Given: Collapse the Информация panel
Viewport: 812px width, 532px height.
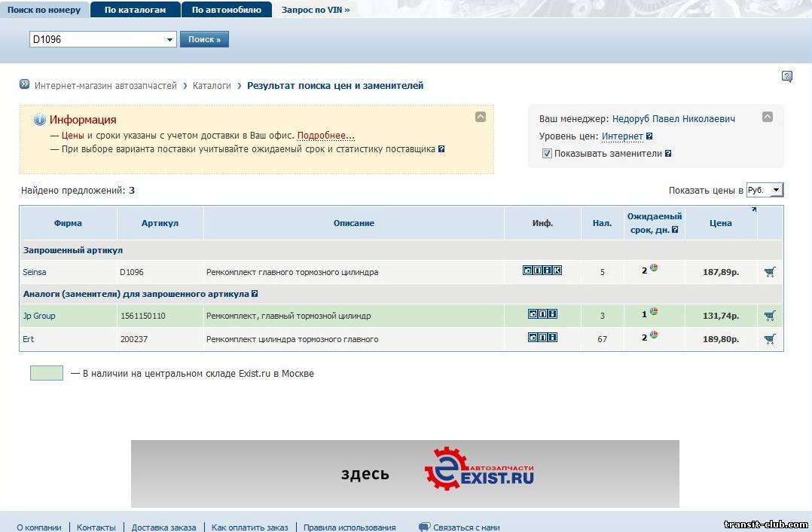Looking at the screenshot, I should [480, 117].
